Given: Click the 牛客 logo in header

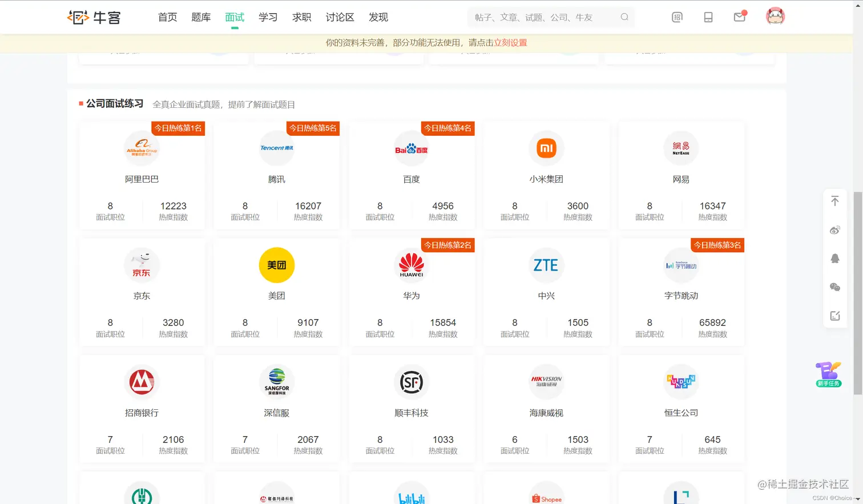Looking at the screenshot, I should [94, 17].
